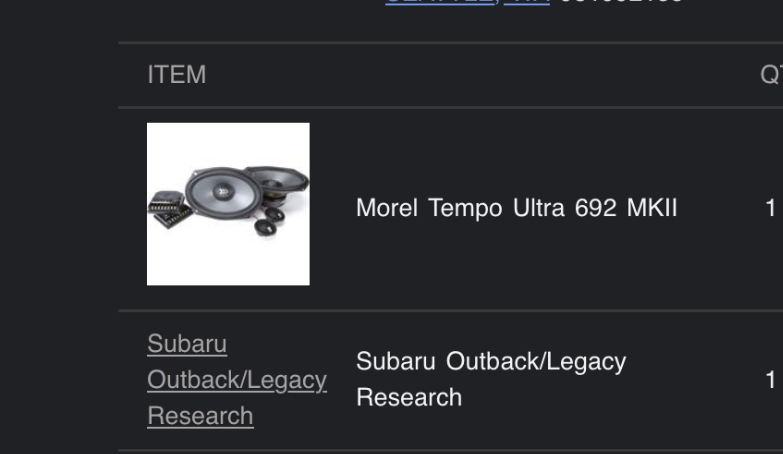
Task: Click the cut-off number beside the blue links
Action: (622, 1)
